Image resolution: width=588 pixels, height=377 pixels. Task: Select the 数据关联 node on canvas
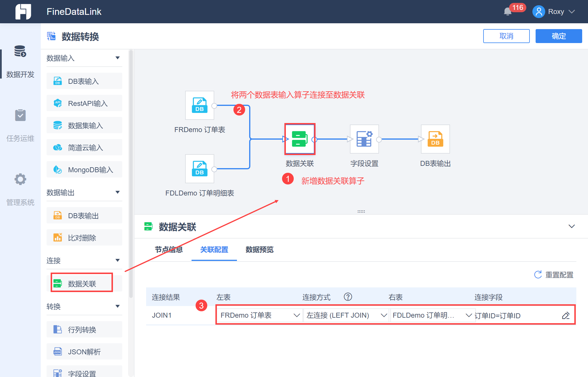pos(300,139)
